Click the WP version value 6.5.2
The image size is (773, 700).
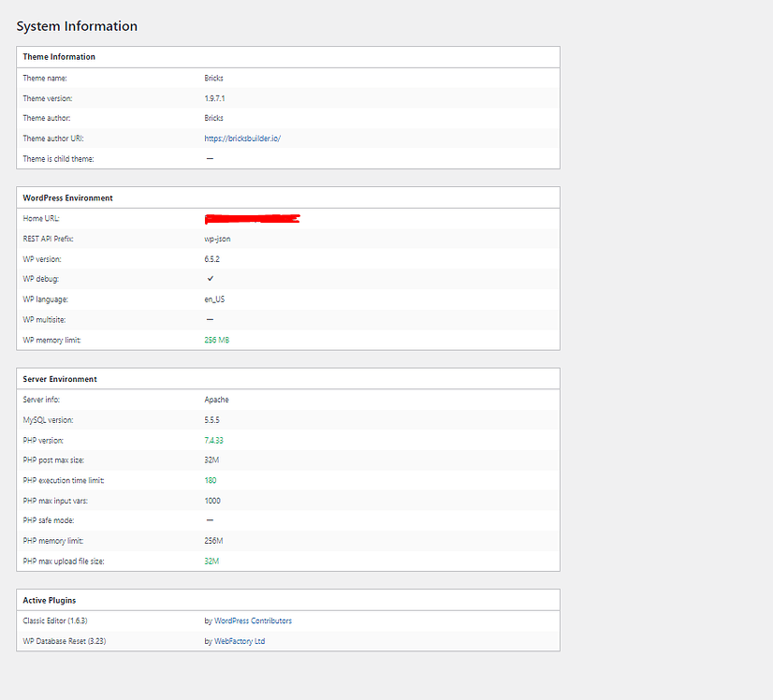212,259
